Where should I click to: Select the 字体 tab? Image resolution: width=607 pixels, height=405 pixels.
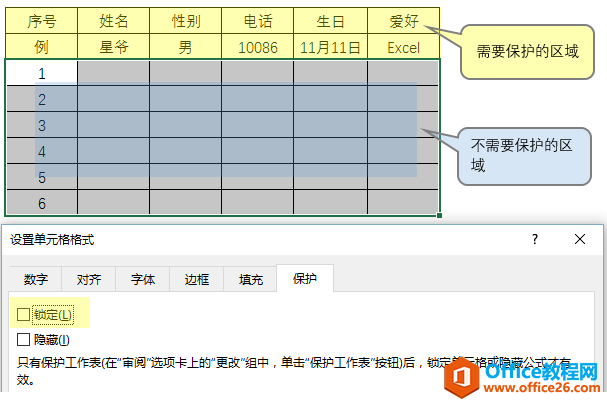pos(143,280)
